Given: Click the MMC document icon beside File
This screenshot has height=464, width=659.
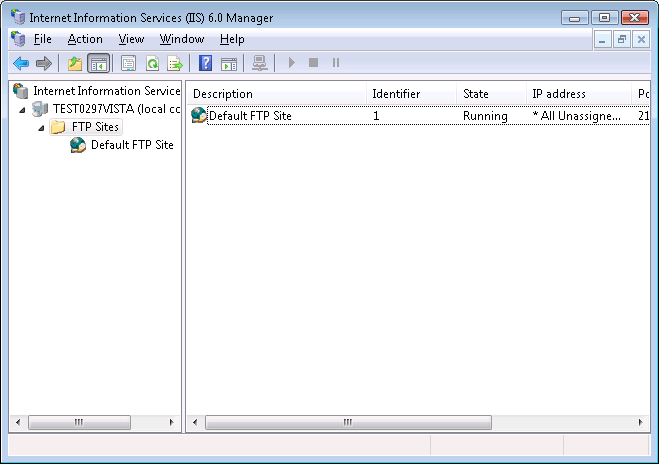Looking at the screenshot, I should click(18, 39).
